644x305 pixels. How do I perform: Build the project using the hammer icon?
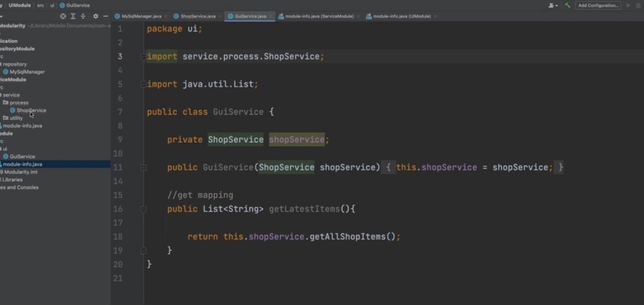pyautogui.click(x=567, y=5)
